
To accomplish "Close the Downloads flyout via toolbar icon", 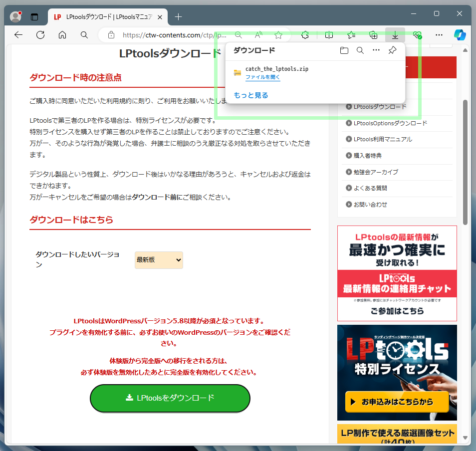I will tap(395, 35).
